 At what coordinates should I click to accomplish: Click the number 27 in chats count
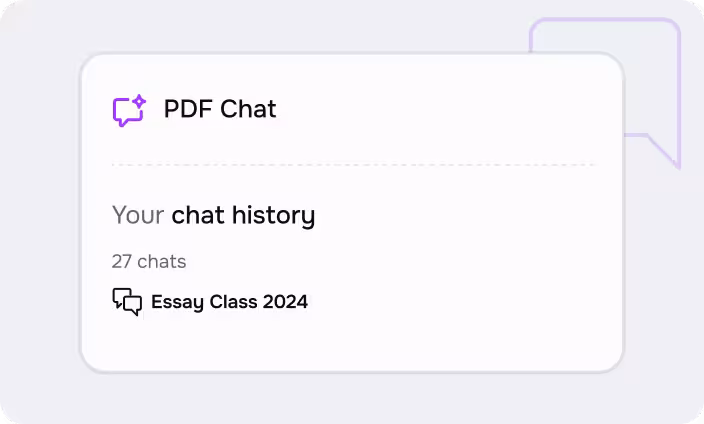122,262
